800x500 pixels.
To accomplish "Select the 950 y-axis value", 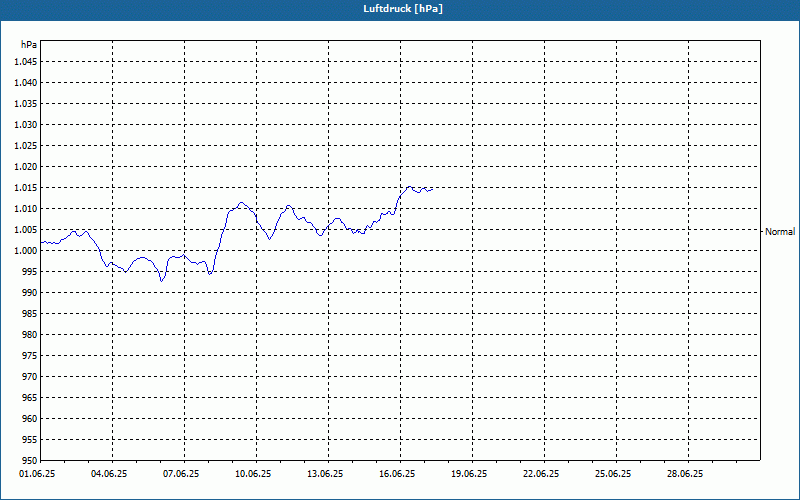I will 30,460.
